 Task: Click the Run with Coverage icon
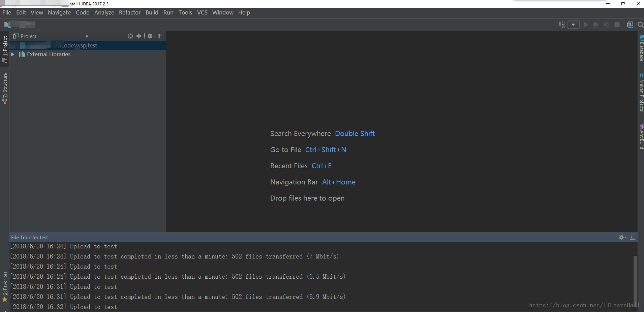click(606, 25)
